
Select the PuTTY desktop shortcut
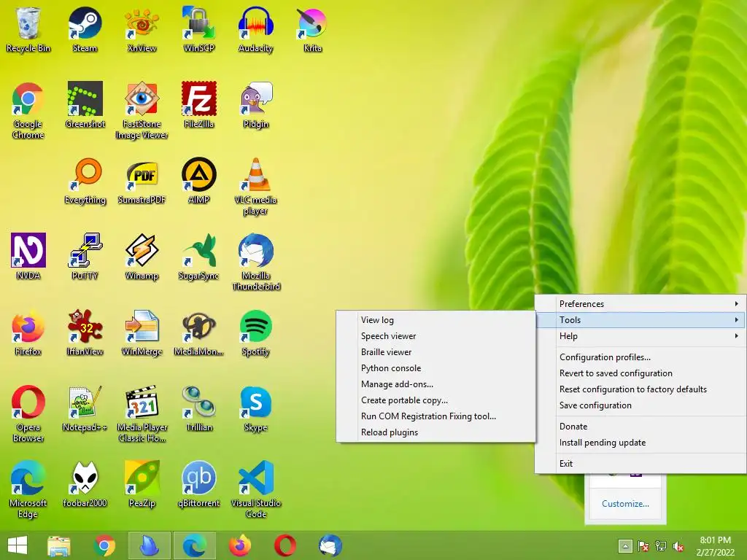(x=85, y=257)
